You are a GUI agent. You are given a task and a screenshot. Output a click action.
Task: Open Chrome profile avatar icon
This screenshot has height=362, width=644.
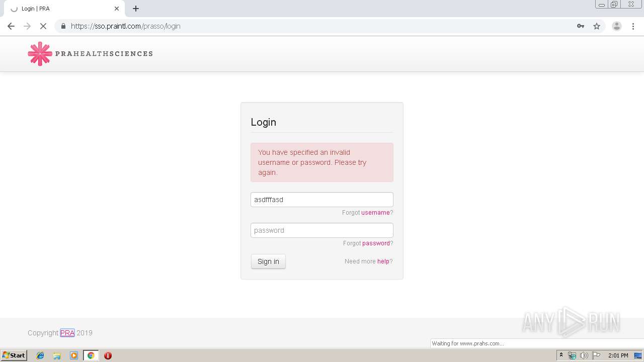click(x=616, y=26)
